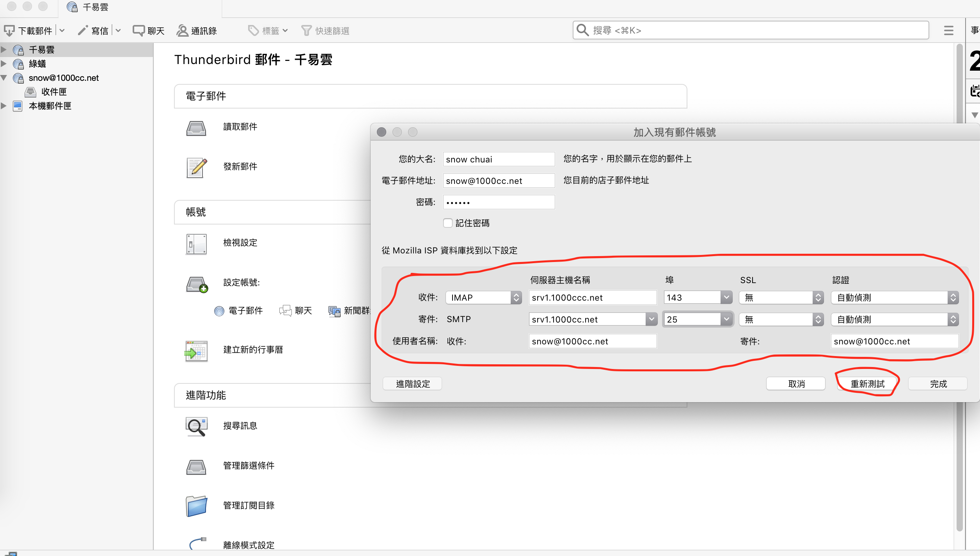This screenshot has height=556, width=980.
Task: Click the search 搜尋 input box
Action: pos(751,30)
